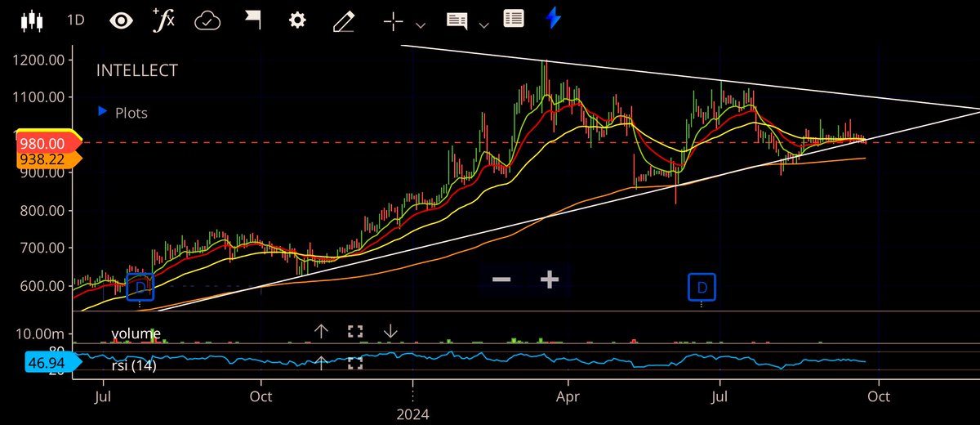Zoom out with the minus button

coord(501,280)
